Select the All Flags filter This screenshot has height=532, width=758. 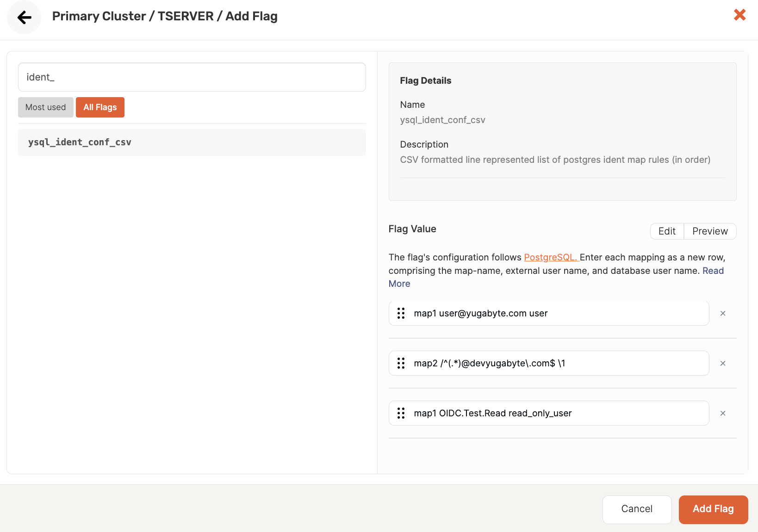click(x=100, y=107)
